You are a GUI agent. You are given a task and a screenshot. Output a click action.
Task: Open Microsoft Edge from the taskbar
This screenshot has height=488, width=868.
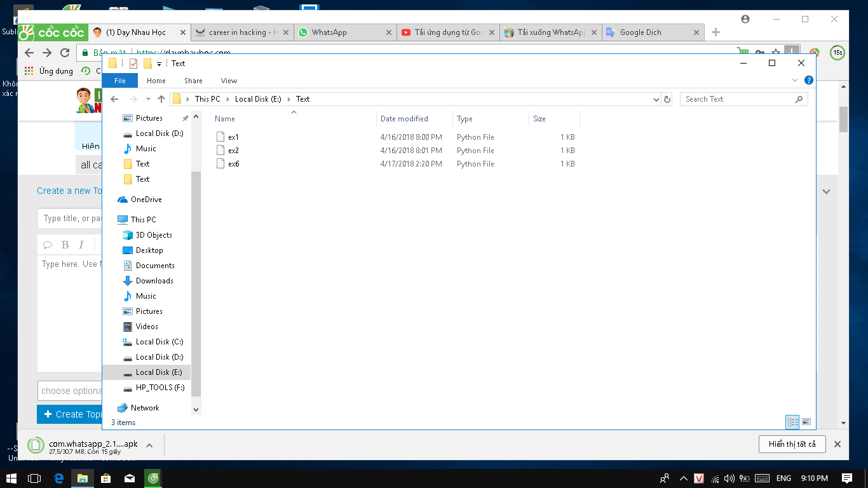pyautogui.click(x=58, y=478)
